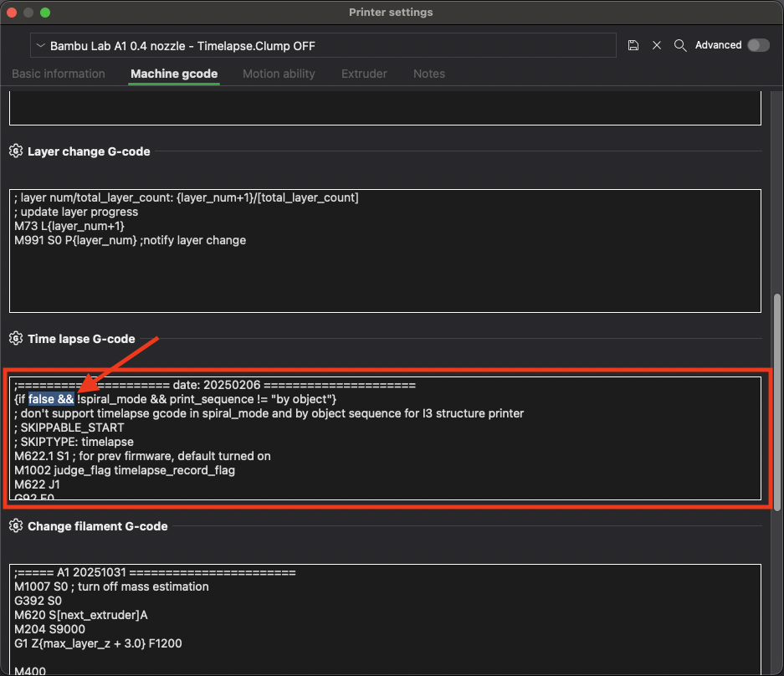
Task: Click the 'M622.1 S1' line
Action: (x=142, y=456)
